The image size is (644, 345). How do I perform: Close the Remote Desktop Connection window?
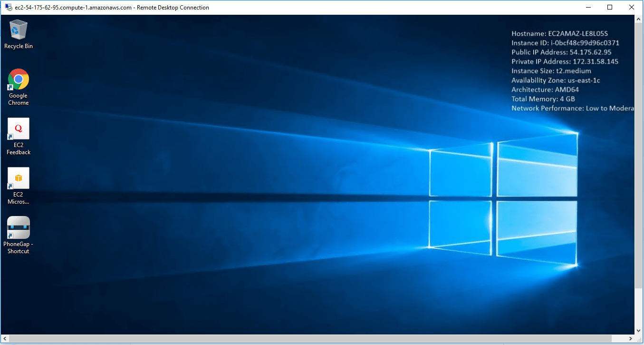(x=632, y=7)
